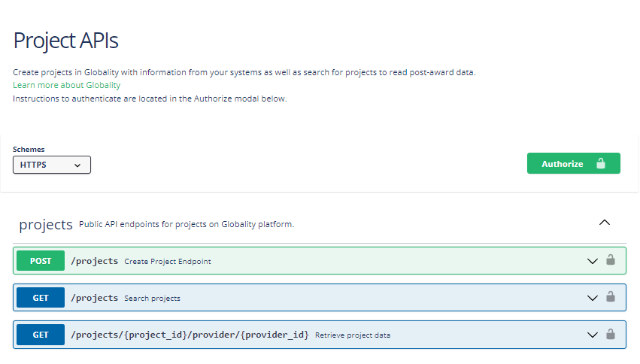This screenshot has width=640, height=364.
Task: Click the Create projects in Globality description
Action: point(244,73)
